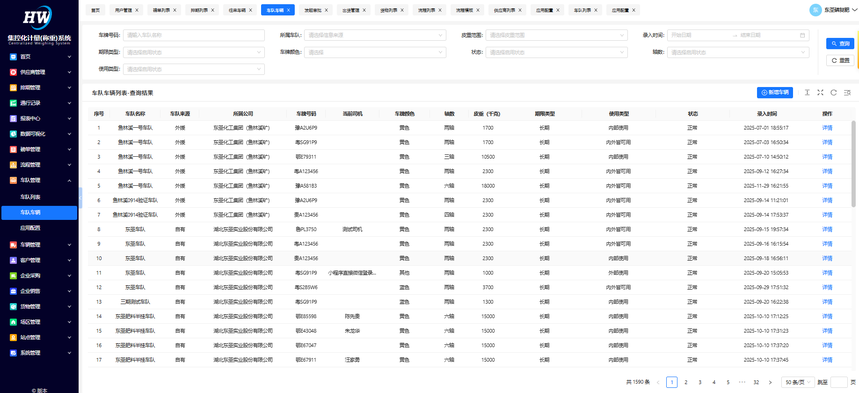The image size is (859, 393).
Task: Click the 车队管理 sidebar icon
Action: pyautogui.click(x=13, y=180)
